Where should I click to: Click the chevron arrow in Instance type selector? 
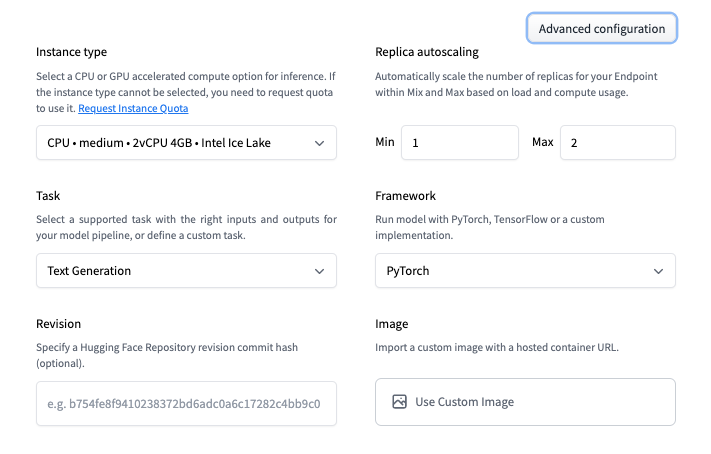coord(319,143)
